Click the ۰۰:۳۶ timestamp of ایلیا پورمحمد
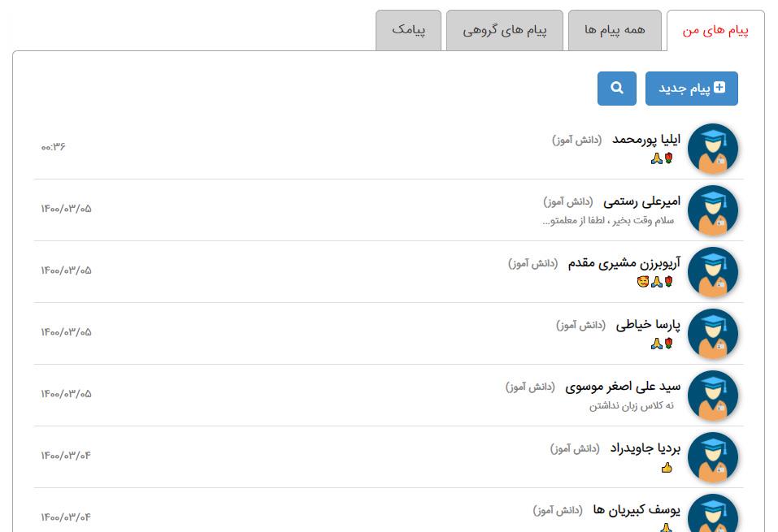 click(x=53, y=147)
